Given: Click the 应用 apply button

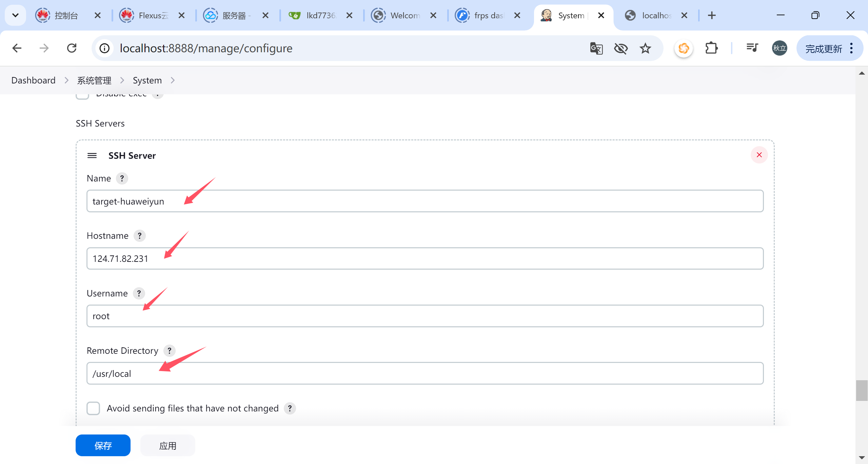Looking at the screenshot, I should point(167,445).
